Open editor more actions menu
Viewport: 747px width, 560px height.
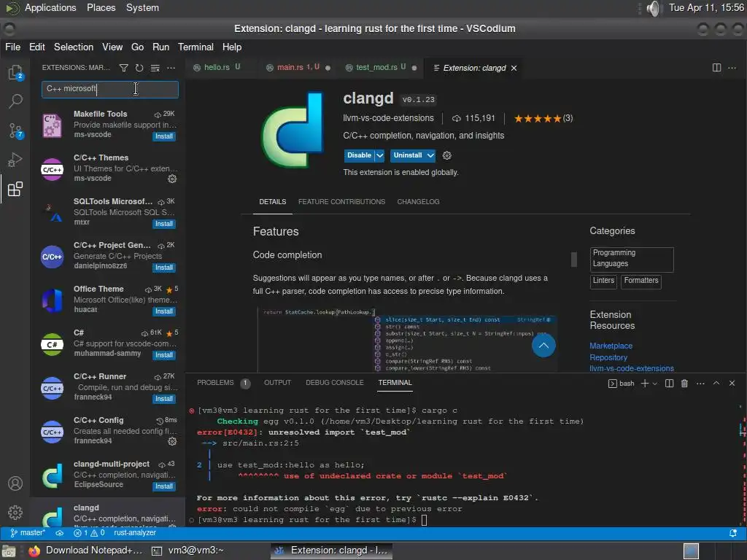(x=732, y=68)
